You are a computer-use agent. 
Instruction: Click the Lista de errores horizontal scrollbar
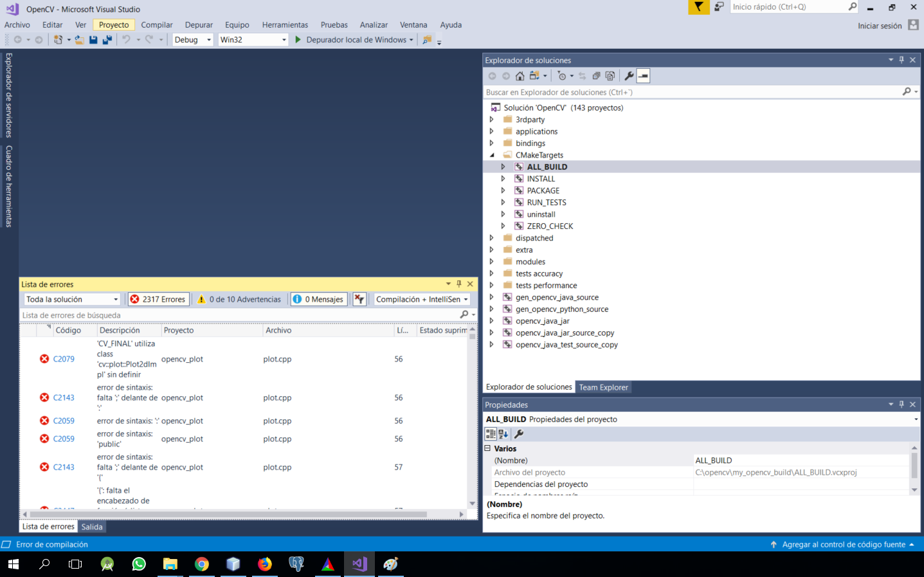coord(243,514)
